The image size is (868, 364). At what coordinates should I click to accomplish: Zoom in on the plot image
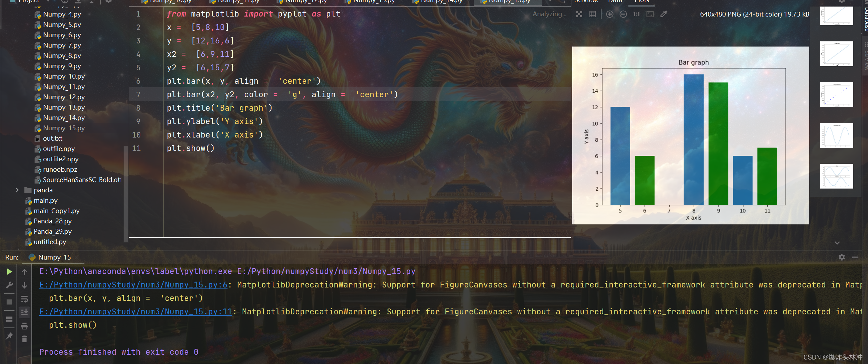point(610,14)
